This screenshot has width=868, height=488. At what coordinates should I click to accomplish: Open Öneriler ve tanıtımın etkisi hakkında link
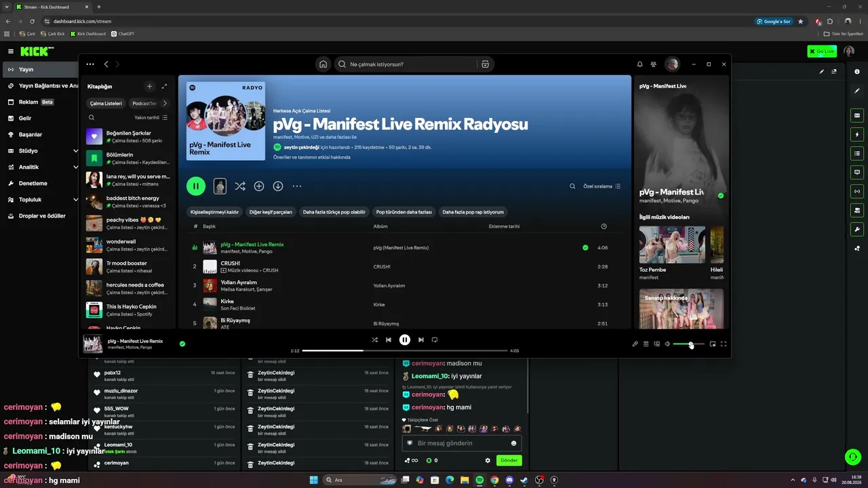[x=312, y=157]
